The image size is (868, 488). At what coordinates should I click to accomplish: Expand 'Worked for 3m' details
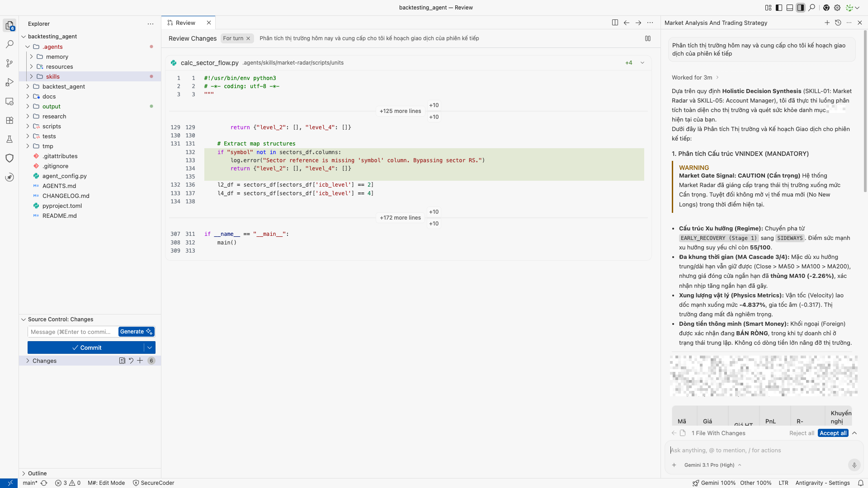[x=695, y=78]
